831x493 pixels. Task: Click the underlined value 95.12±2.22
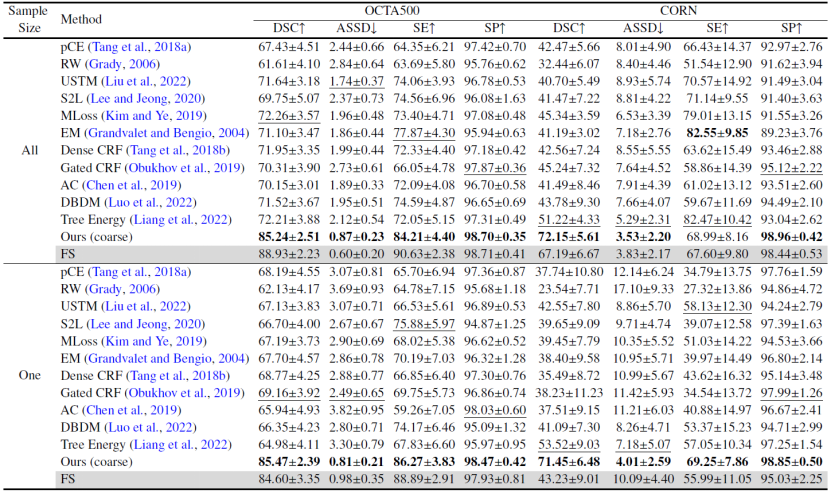pyautogui.click(x=791, y=168)
